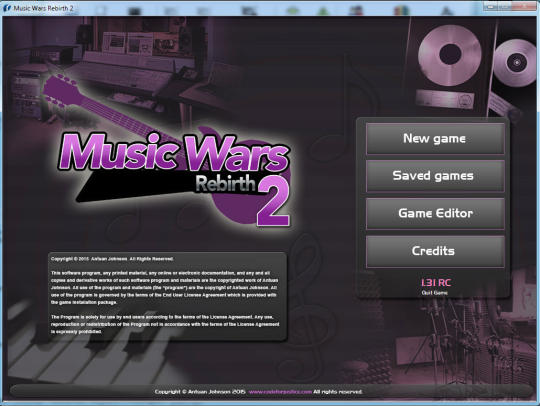Maximize the Music Wars Rebirth 2 window
The width and height of the screenshot is (540, 406).
(x=505, y=6)
